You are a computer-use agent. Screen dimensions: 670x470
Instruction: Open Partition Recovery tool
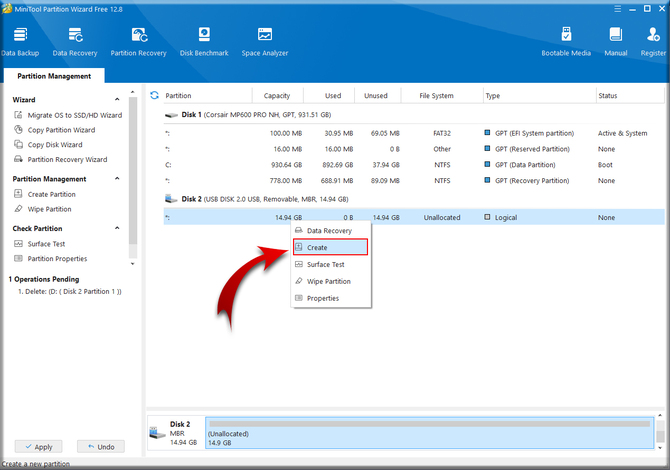(x=138, y=41)
